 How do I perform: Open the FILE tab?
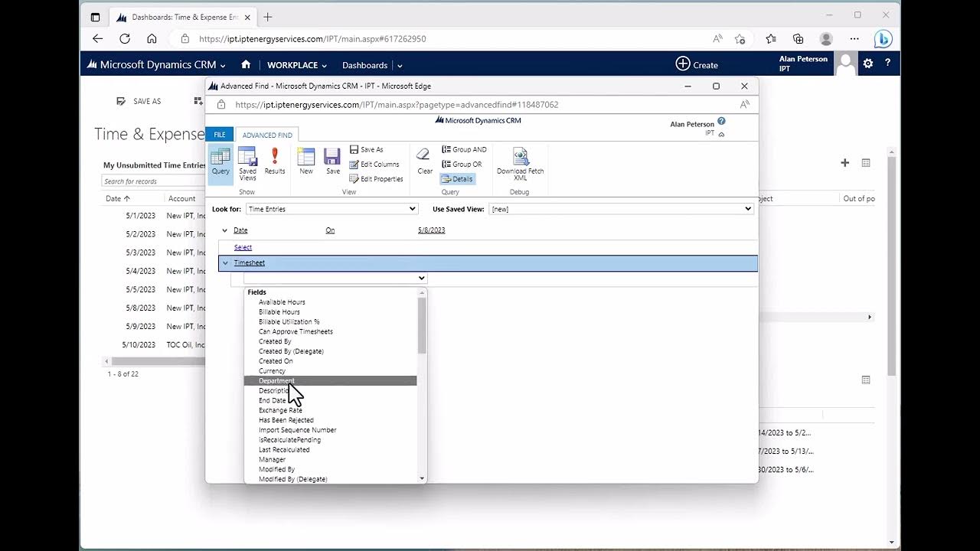coord(220,135)
